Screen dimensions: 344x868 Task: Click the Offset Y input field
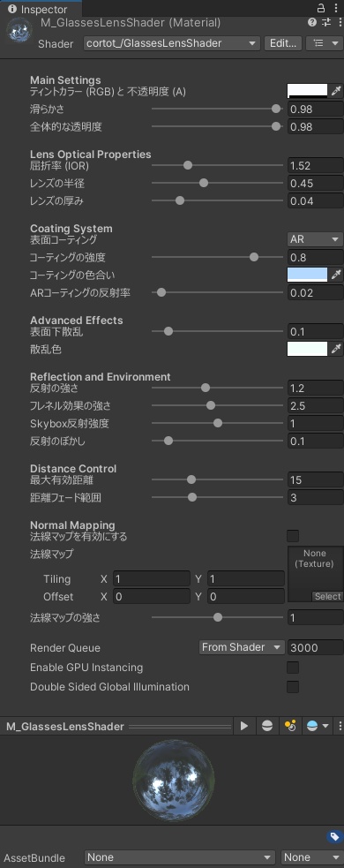[245, 597]
